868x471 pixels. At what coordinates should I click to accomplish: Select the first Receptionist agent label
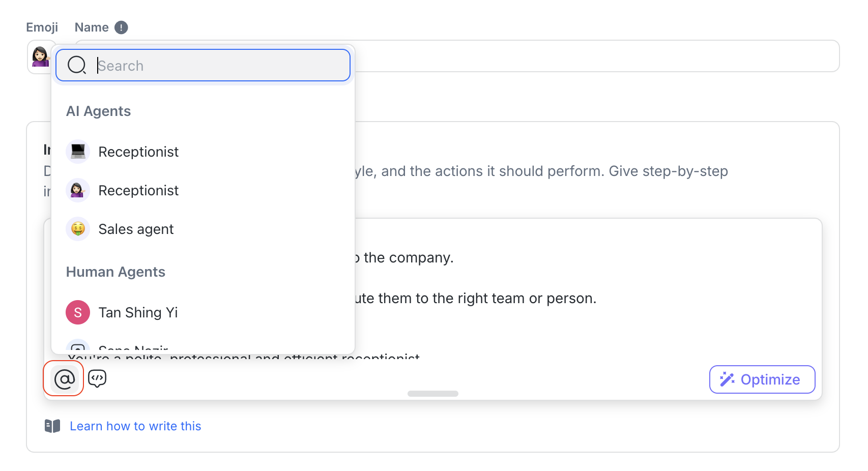138,152
